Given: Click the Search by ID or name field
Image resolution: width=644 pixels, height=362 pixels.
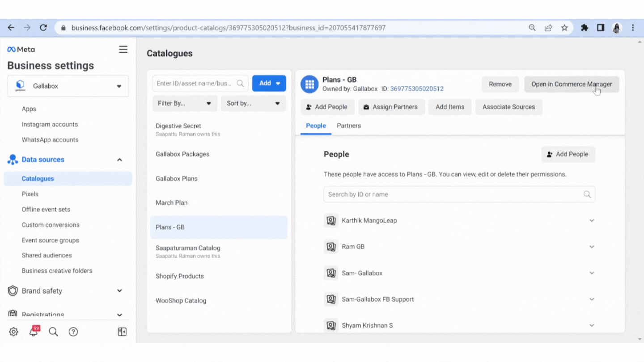Looking at the screenshot, I should coord(459,194).
